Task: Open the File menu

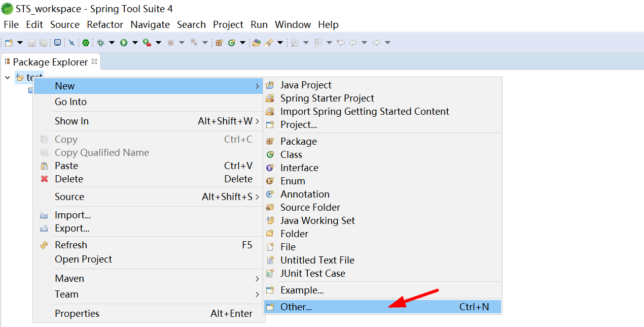Action: [x=11, y=24]
